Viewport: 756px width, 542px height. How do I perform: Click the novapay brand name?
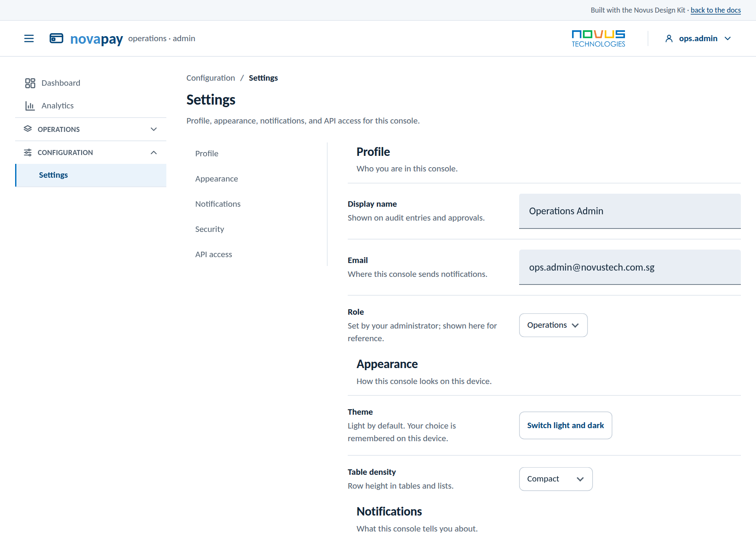[x=97, y=39]
